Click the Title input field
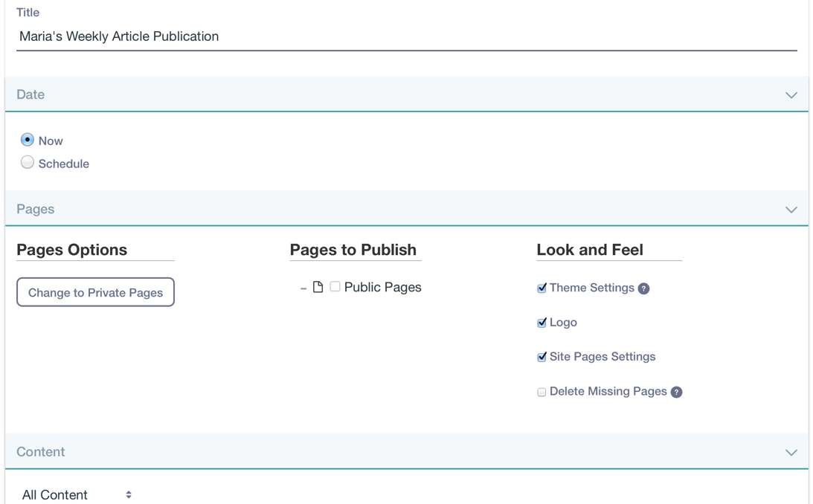This screenshot has width=813, height=504. (x=406, y=36)
